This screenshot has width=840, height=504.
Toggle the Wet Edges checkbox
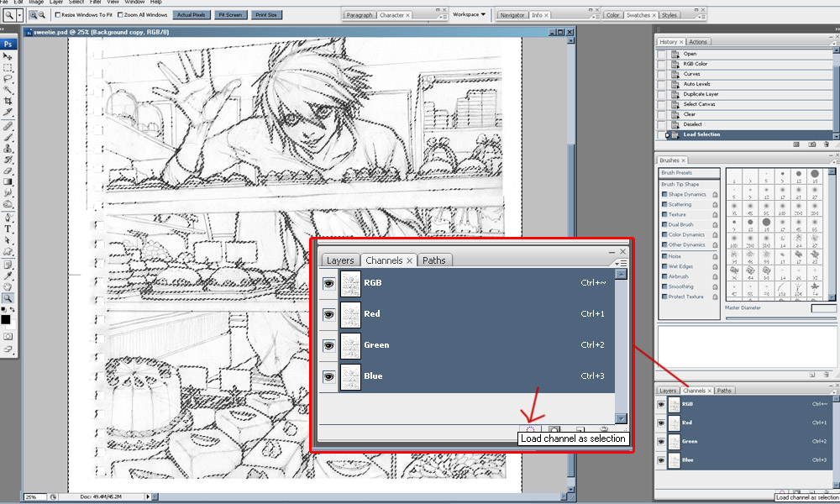[664, 267]
